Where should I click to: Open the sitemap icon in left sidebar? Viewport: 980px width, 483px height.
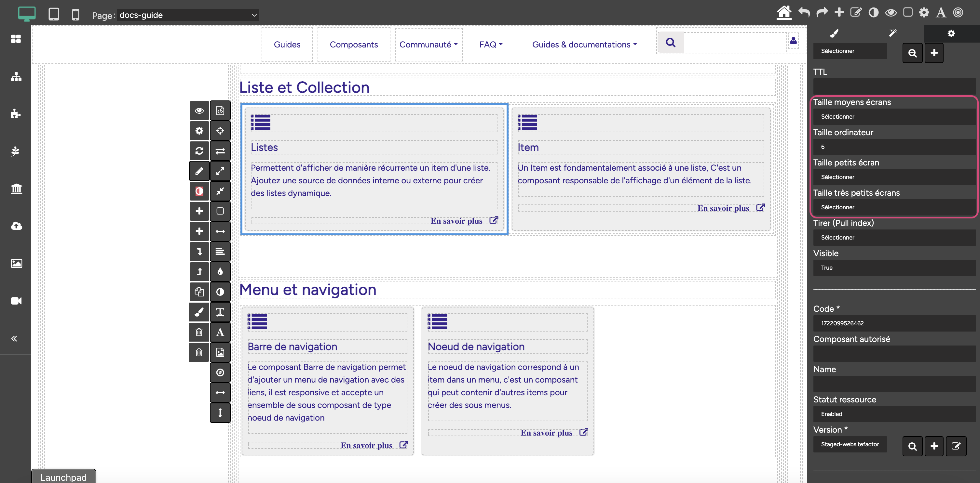tap(16, 76)
